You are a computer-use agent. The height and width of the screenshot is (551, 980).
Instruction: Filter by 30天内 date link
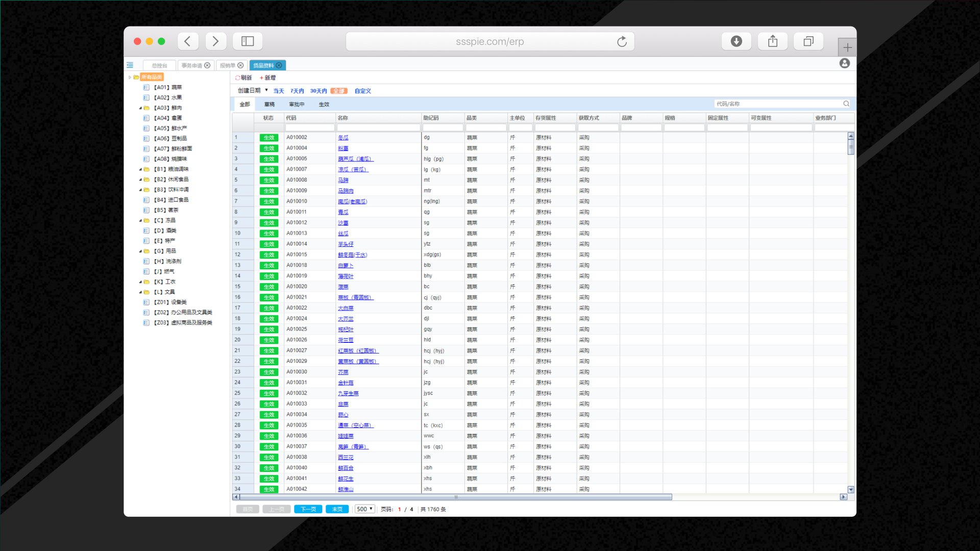tap(318, 91)
